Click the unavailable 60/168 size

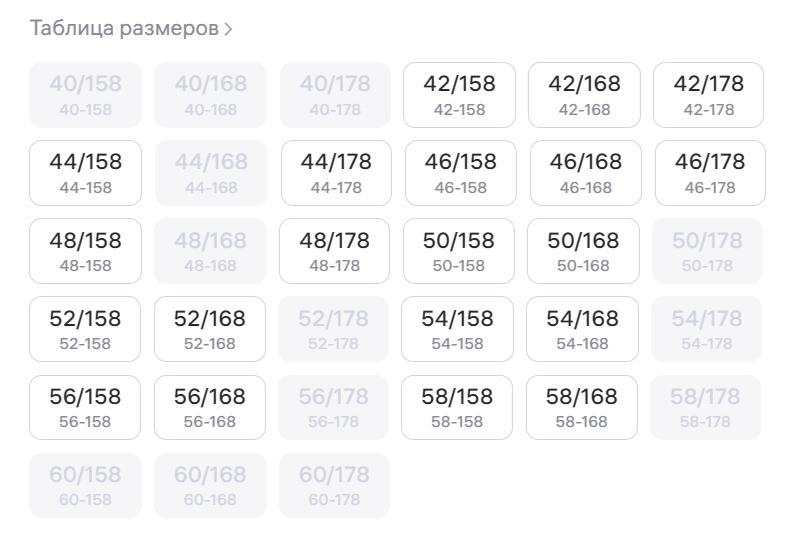[210, 485]
